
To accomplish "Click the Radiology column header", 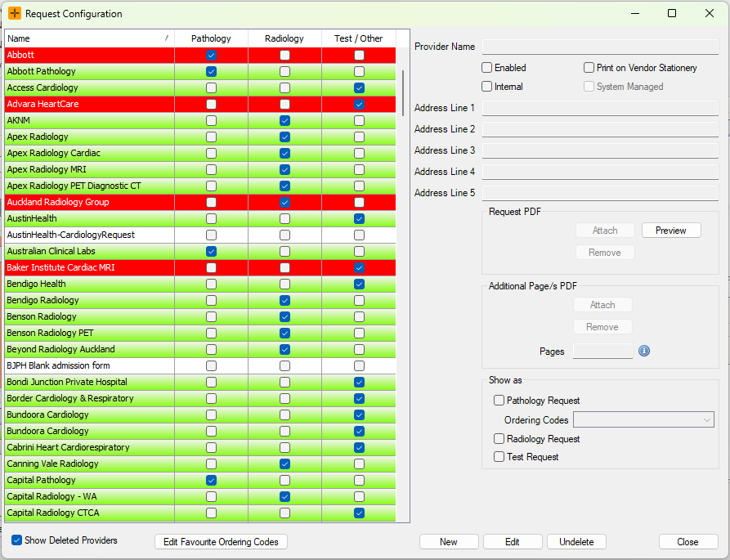I will coord(284,38).
